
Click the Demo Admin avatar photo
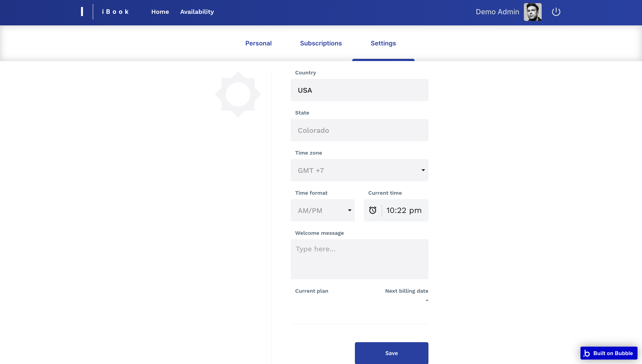(533, 12)
